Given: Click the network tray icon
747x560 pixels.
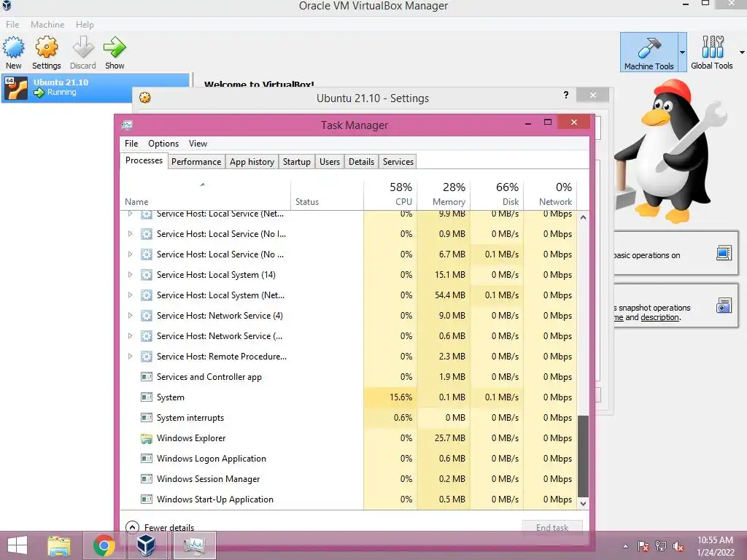Looking at the screenshot, I should click(660, 546).
